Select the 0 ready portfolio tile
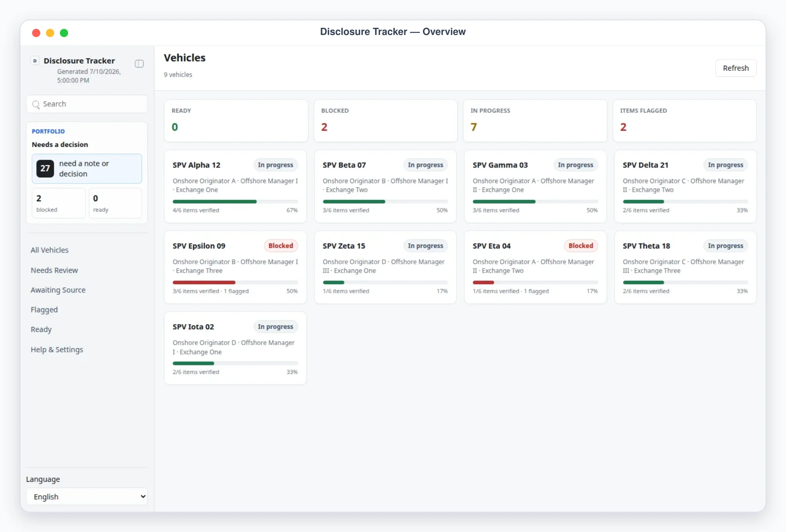 click(x=115, y=203)
